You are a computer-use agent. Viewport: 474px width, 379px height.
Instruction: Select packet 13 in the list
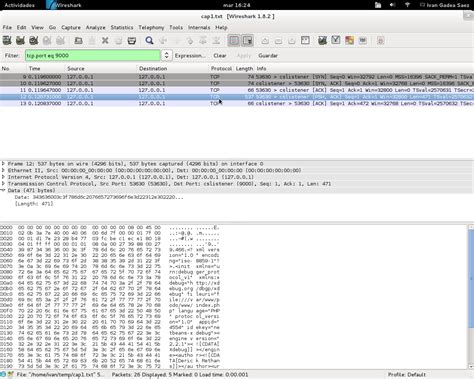237,103
